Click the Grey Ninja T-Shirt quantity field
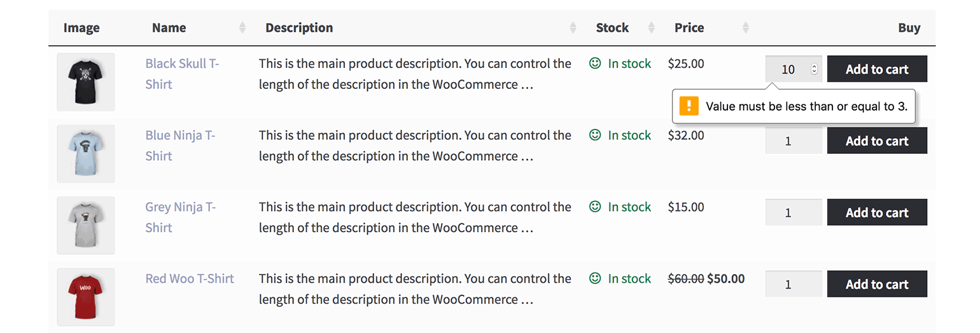 (x=794, y=212)
